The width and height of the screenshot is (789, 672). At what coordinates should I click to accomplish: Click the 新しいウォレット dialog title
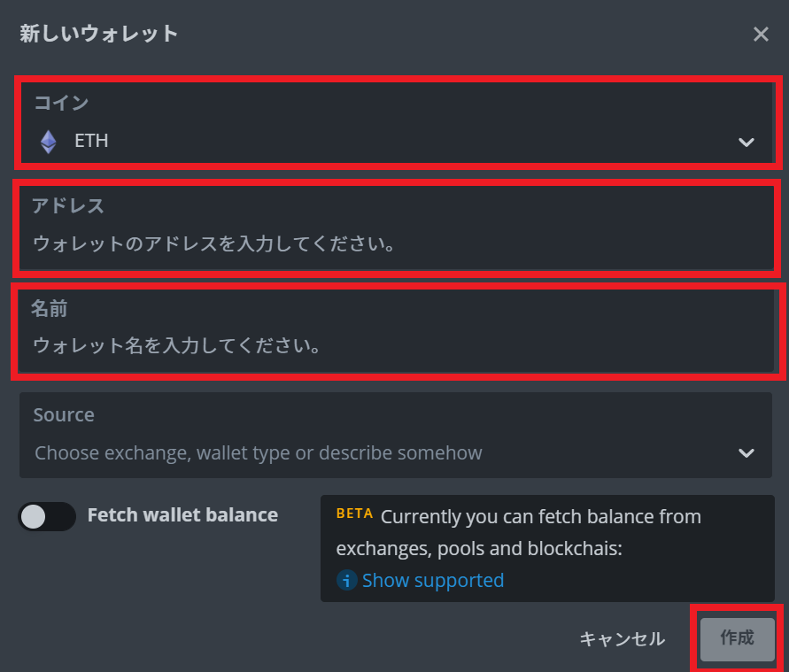click(x=97, y=34)
